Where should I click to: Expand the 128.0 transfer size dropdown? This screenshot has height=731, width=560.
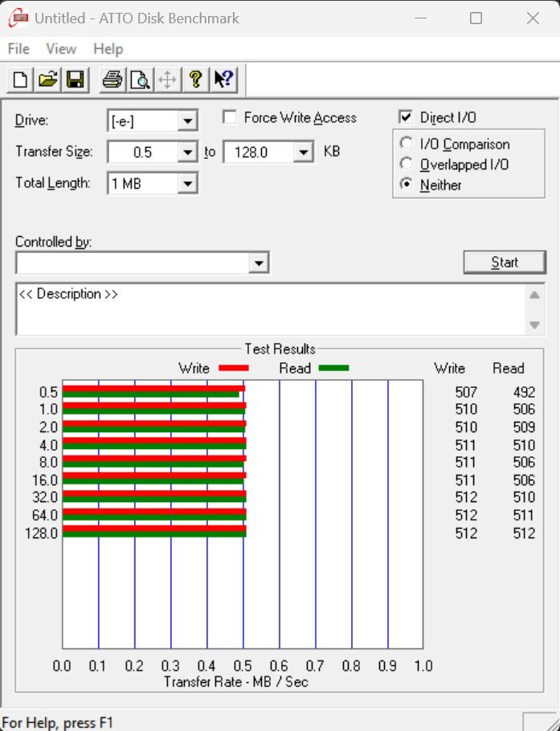(x=303, y=152)
